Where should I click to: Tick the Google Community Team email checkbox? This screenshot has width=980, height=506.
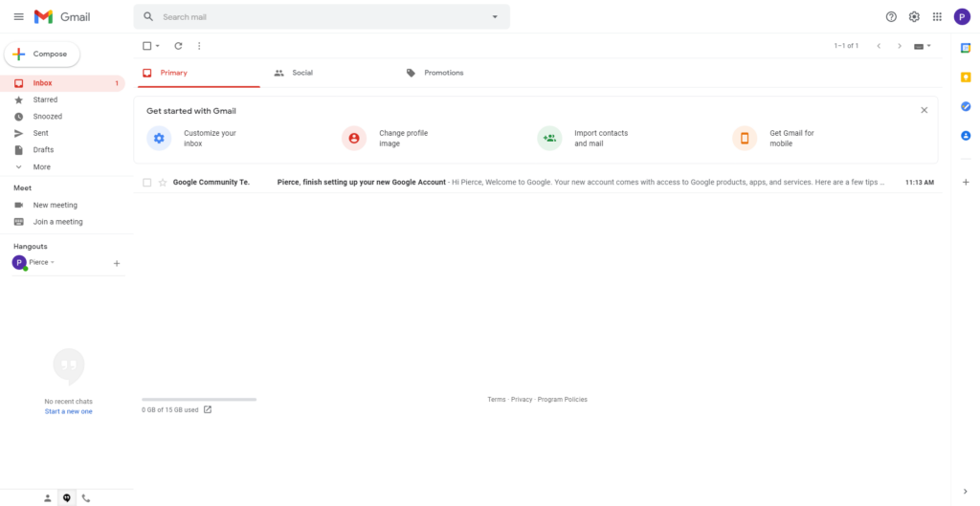147,182
